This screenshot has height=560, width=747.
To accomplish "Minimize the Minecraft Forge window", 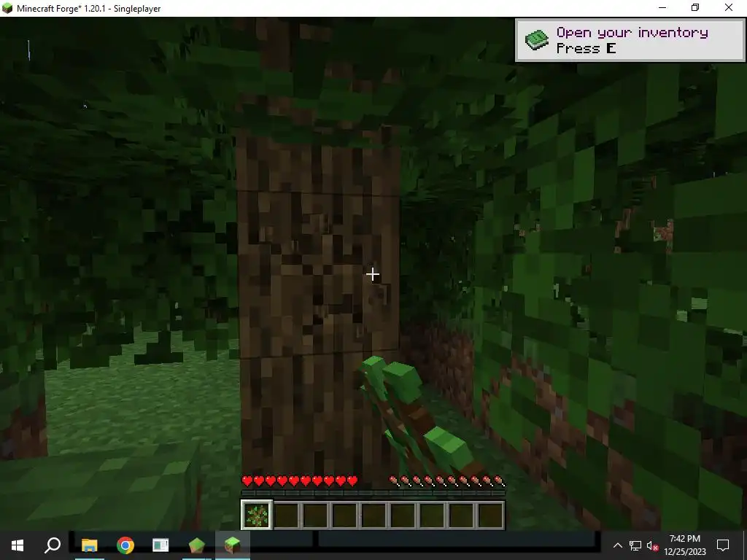I will click(662, 7).
